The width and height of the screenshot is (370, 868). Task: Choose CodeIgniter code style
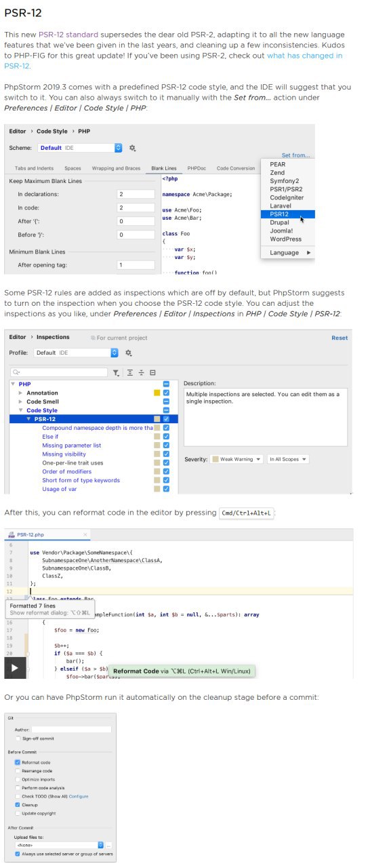[288, 197]
